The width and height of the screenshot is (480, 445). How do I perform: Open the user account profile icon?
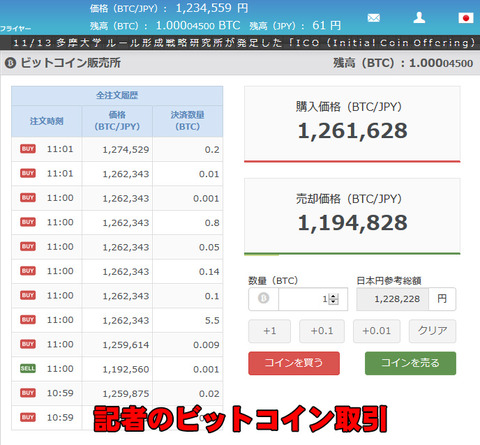pyautogui.click(x=419, y=17)
